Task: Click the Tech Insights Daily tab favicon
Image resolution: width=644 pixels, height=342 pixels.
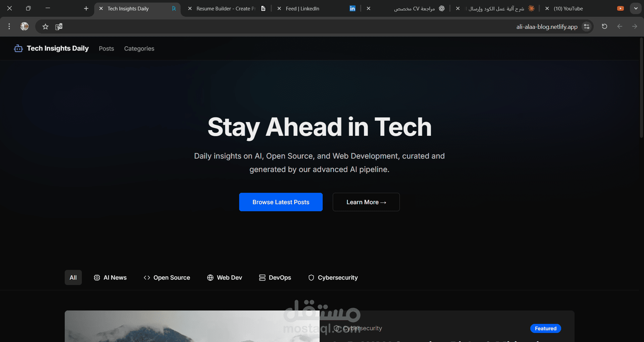Action: coord(174,9)
